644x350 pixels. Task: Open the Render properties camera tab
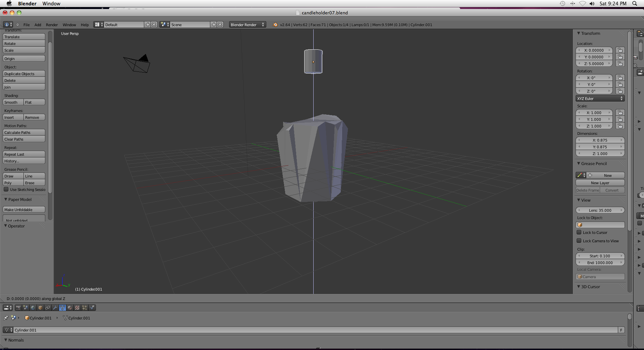tap(18, 308)
